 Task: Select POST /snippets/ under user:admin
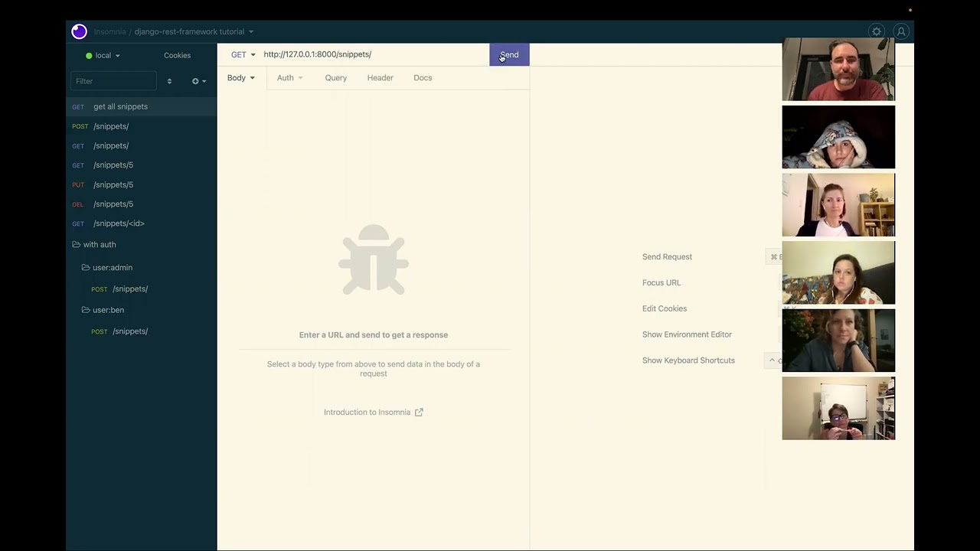point(142,289)
